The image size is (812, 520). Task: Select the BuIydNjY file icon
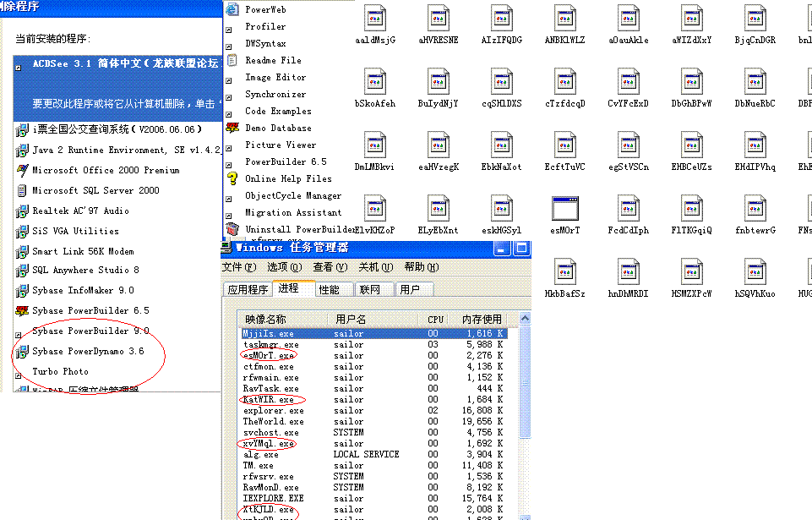439,81
